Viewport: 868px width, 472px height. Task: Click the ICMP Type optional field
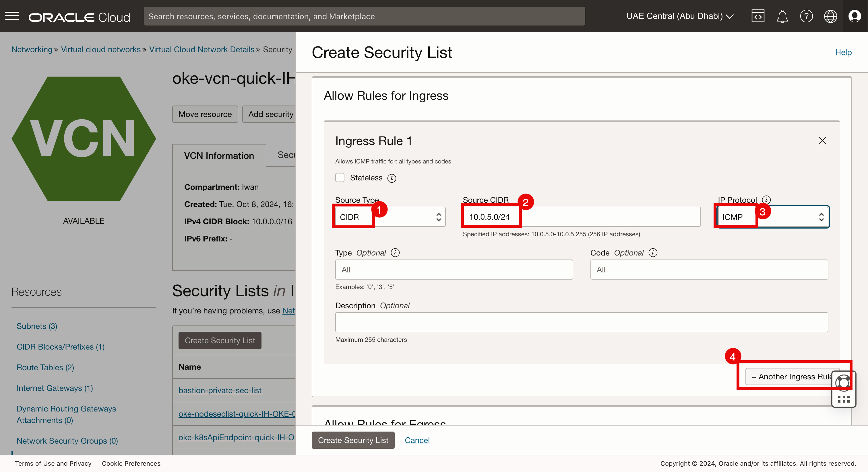coord(454,269)
